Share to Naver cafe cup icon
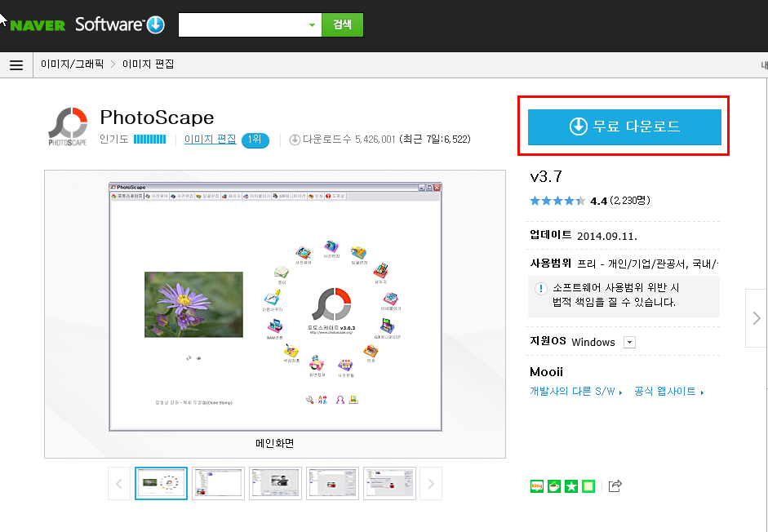The height and width of the screenshot is (532, 768). click(x=554, y=486)
